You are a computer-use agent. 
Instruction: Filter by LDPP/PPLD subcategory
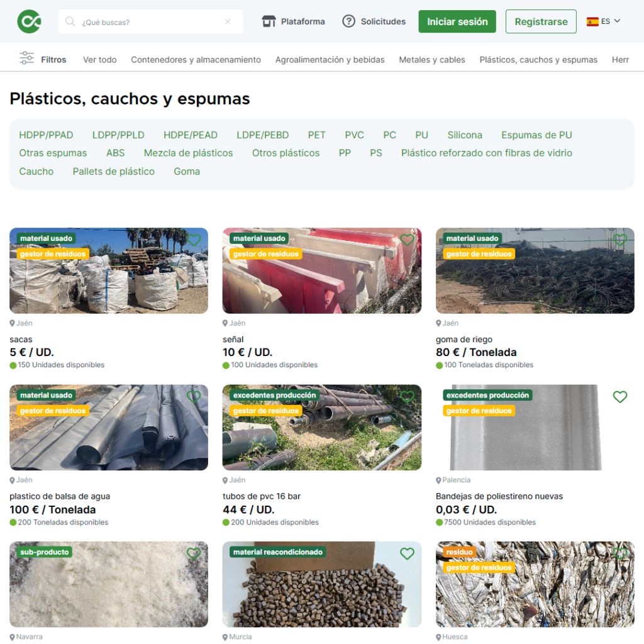point(118,135)
